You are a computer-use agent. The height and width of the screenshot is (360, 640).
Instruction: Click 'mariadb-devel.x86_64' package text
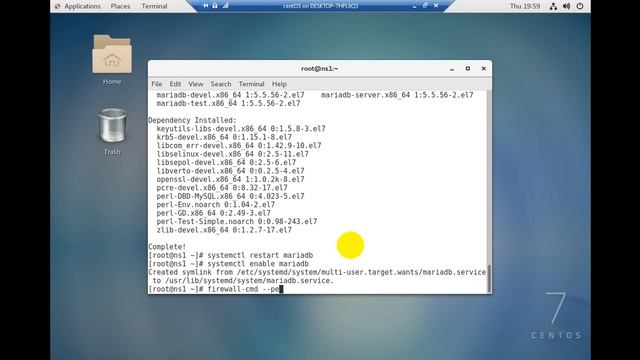pos(230,95)
